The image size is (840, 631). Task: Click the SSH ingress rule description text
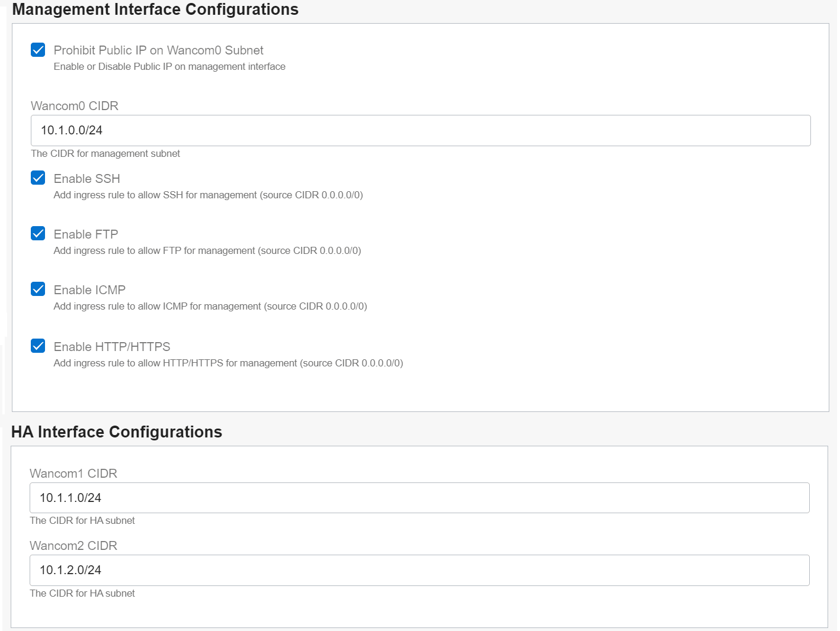click(x=209, y=195)
